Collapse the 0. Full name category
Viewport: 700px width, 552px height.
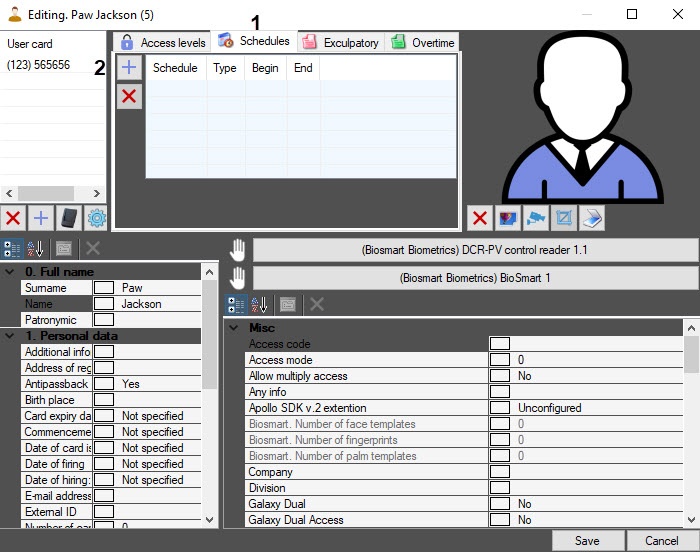click(x=9, y=272)
